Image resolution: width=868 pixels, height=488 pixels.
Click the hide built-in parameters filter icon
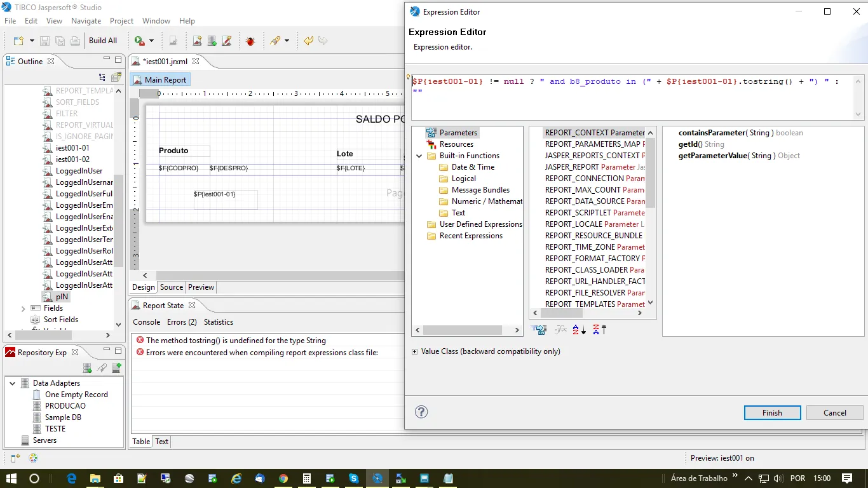[539, 330]
